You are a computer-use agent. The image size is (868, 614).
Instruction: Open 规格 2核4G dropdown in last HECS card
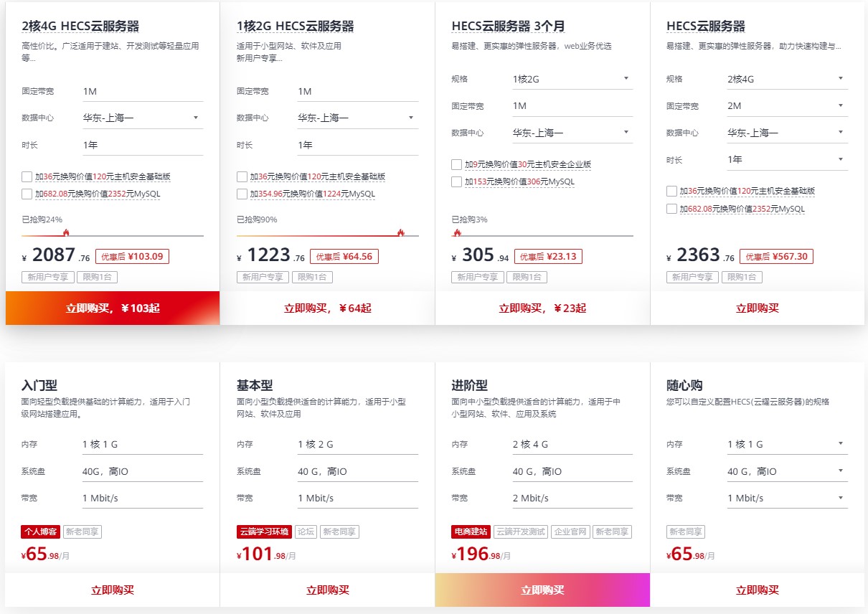787,79
